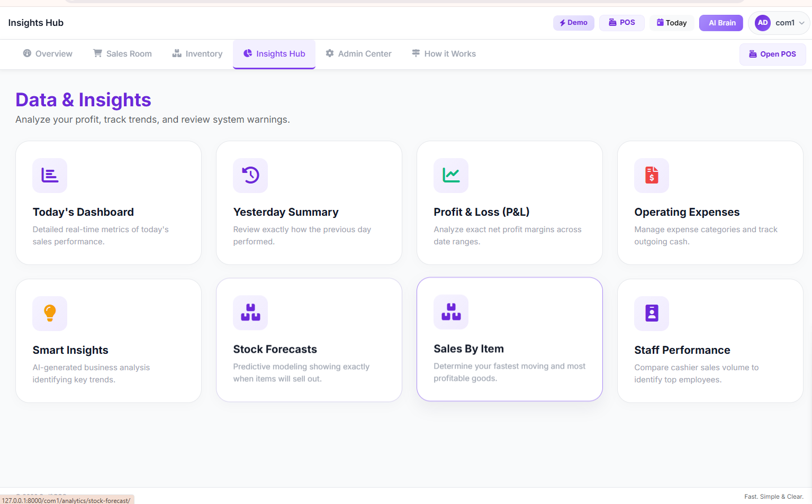Select the Insights Hub tab

[274, 54]
